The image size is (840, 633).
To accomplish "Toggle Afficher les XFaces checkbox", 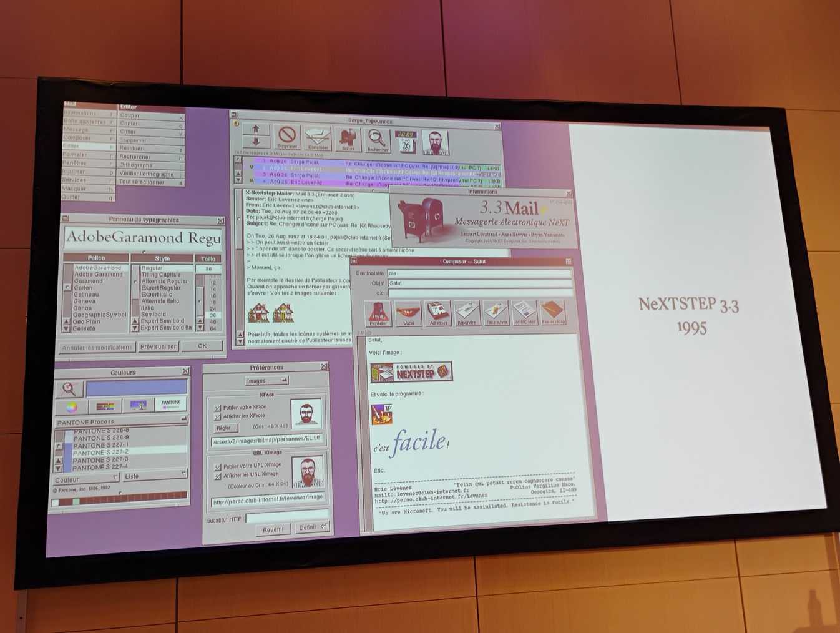I will (218, 417).
